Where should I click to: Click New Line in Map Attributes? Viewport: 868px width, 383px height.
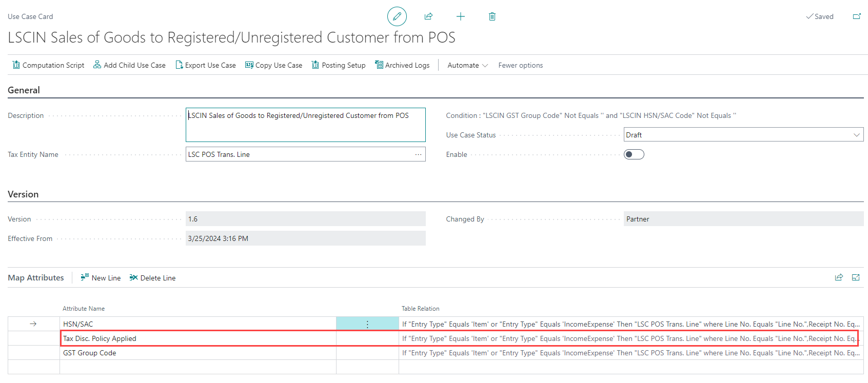101,278
